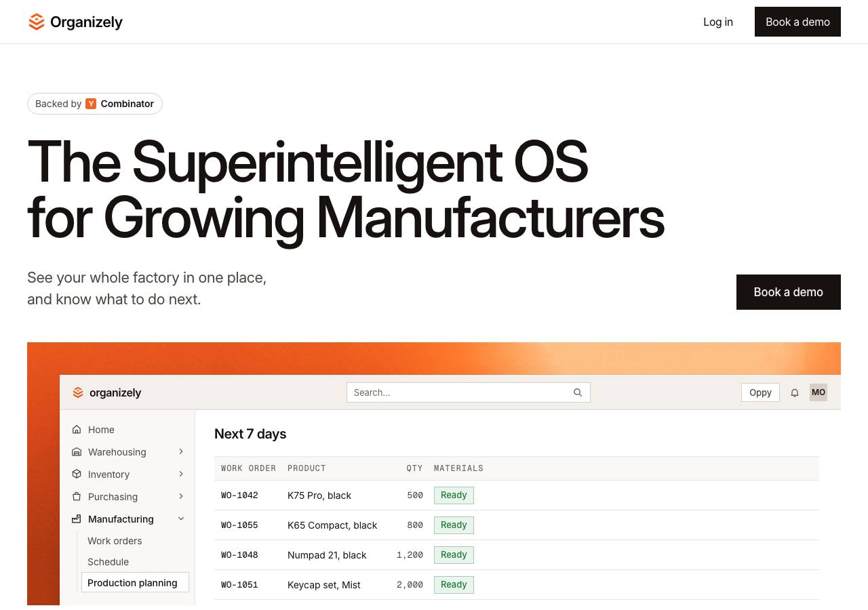Viewport: 868px width, 610px height.
Task: Click the hero Book a demo button
Action: click(x=789, y=292)
